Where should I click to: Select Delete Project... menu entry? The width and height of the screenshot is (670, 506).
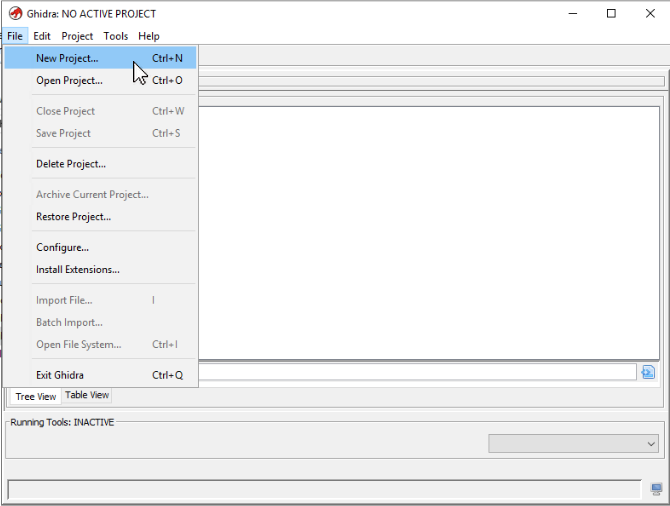100,164
